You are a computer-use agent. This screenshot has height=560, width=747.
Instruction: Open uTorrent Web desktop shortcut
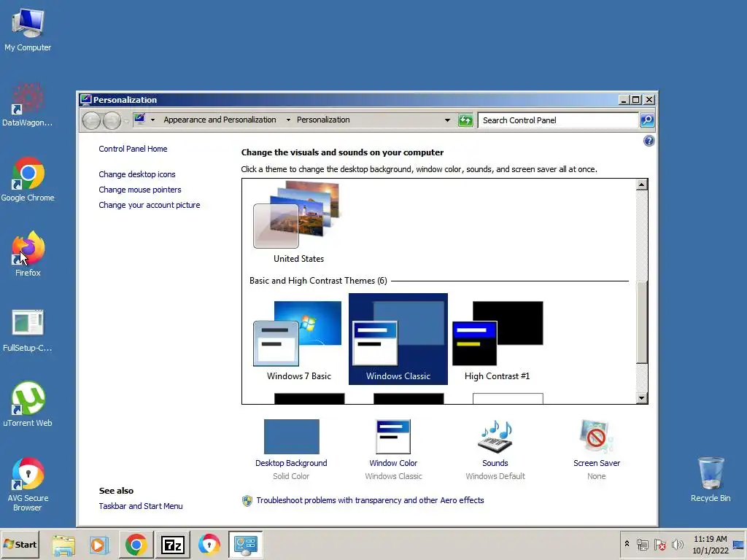pos(28,404)
